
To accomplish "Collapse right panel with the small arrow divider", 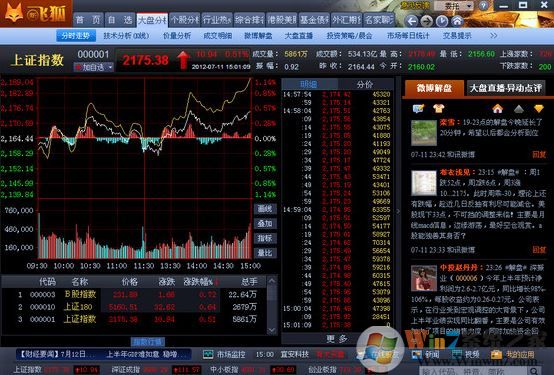I will (398, 211).
